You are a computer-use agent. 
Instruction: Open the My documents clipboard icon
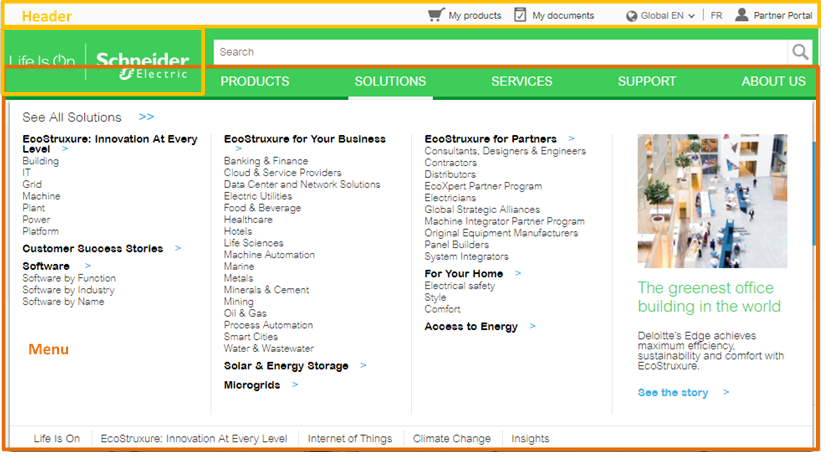tap(520, 15)
